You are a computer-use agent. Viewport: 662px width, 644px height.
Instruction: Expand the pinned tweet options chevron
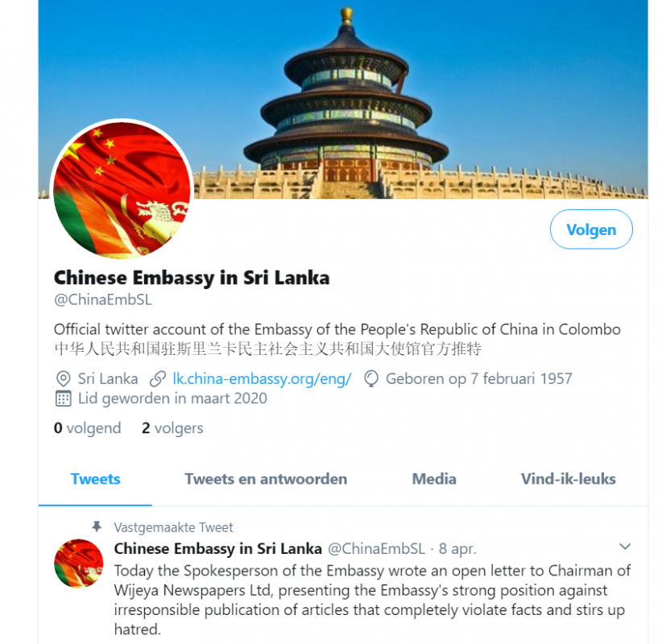(625, 547)
